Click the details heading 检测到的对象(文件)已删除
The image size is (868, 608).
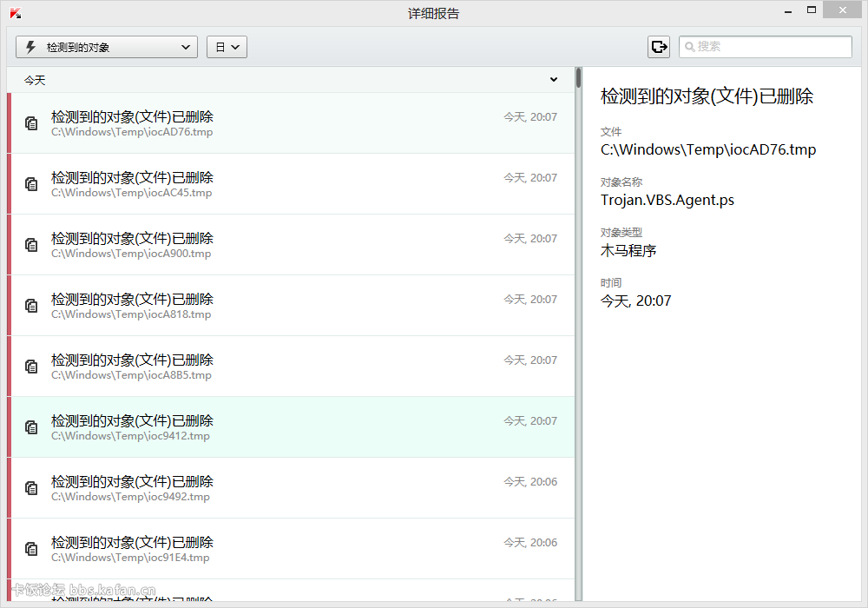click(x=707, y=96)
